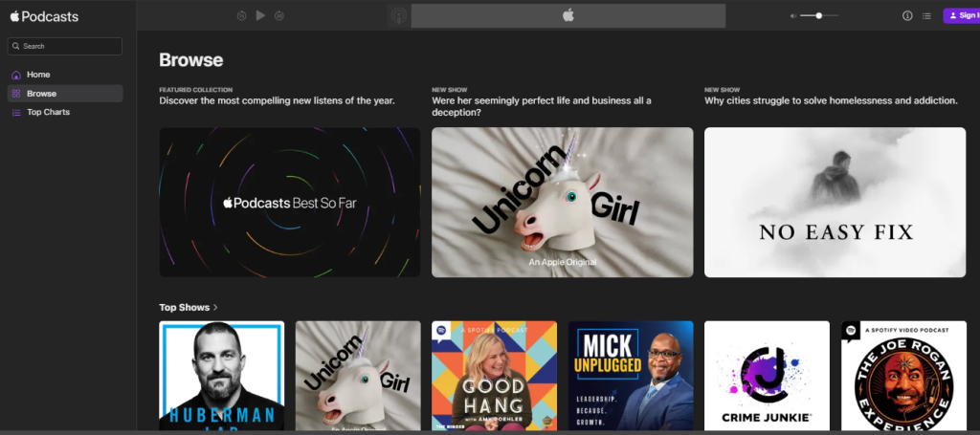Click the Sign In button
Image resolution: width=980 pixels, height=435 pixels.
click(x=961, y=15)
